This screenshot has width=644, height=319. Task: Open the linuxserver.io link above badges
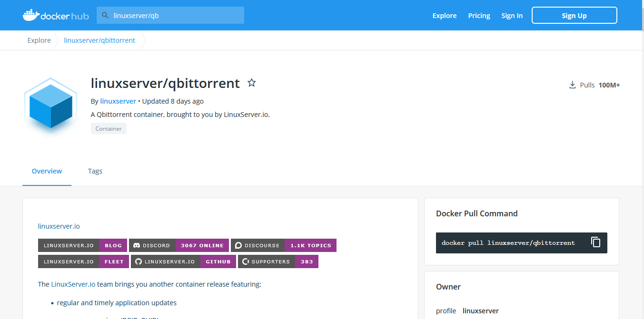(59, 226)
